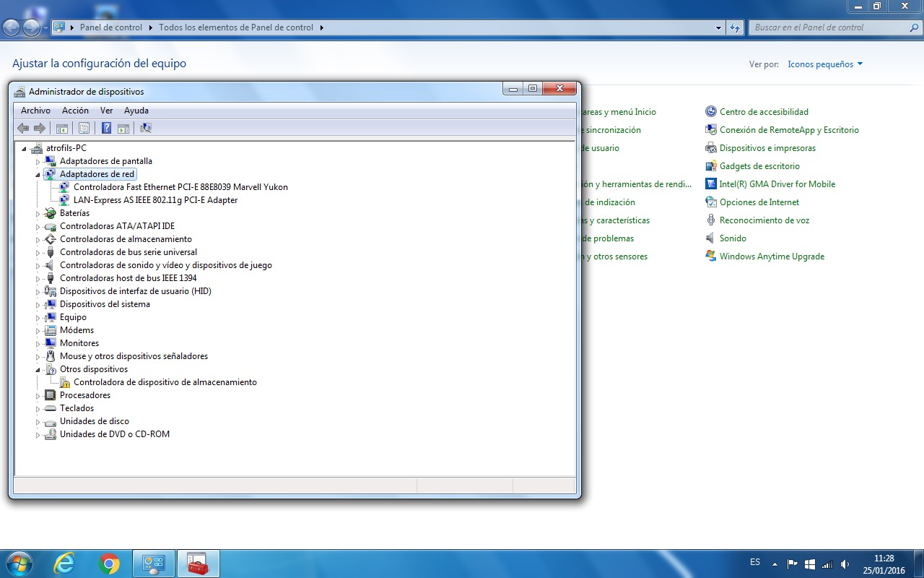Open address bar history dropdown arrow
The image size is (924, 578).
(x=718, y=27)
